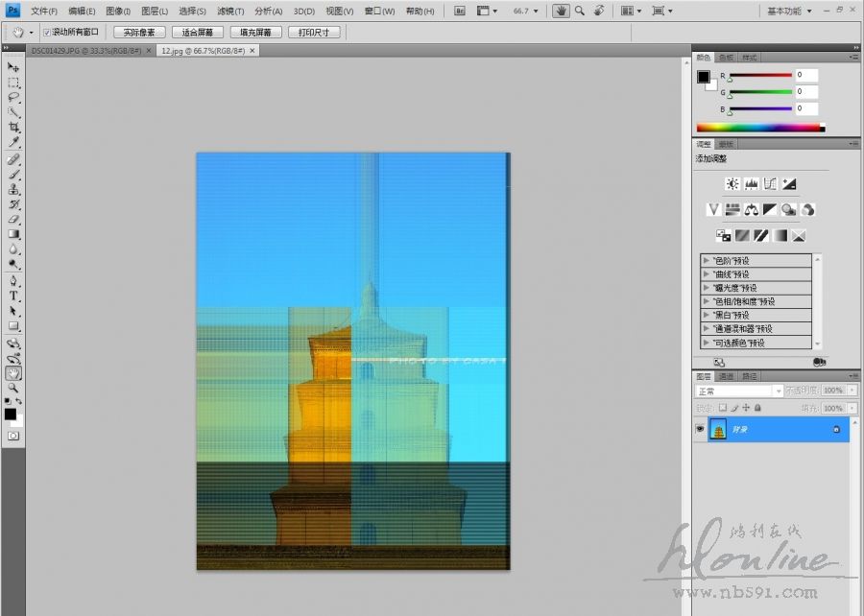
Task: Click the Zoom tool in application bar
Action: click(580, 12)
